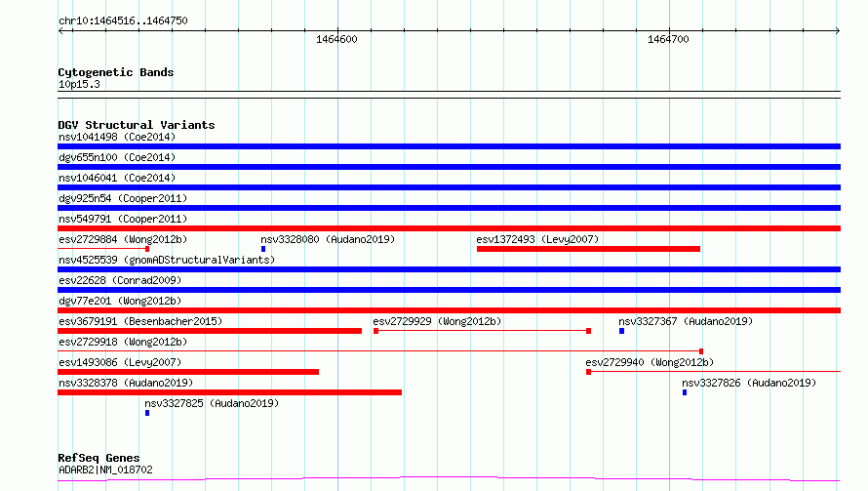
Task: Click the esv2729929 (Wong2012b) label
Action: tap(437, 321)
